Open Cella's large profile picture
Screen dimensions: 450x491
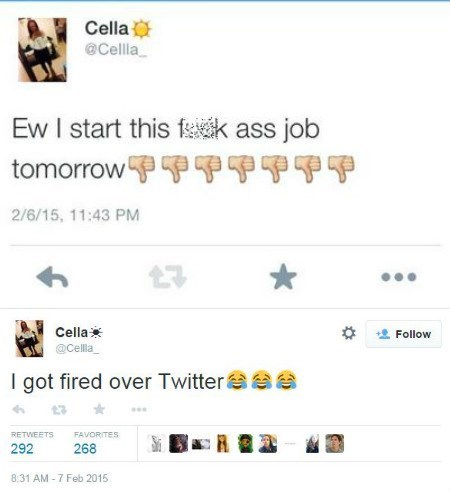(42, 50)
